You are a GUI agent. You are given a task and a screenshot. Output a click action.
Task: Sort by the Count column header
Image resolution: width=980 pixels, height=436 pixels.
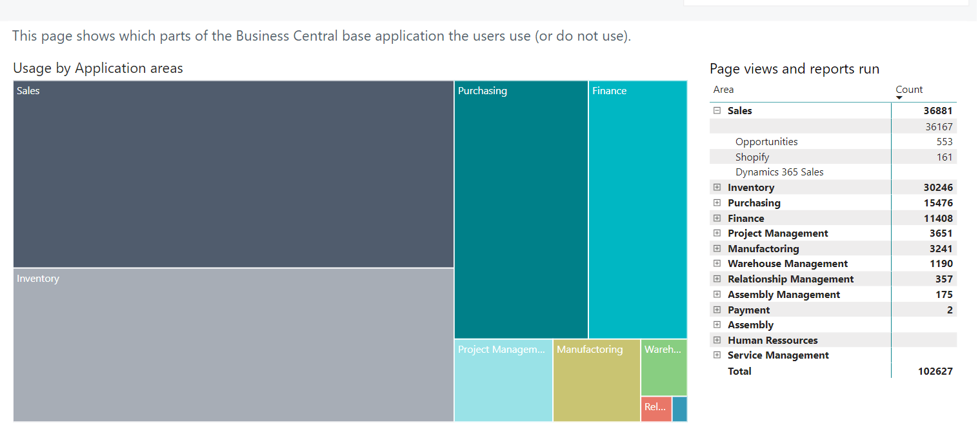tap(909, 90)
